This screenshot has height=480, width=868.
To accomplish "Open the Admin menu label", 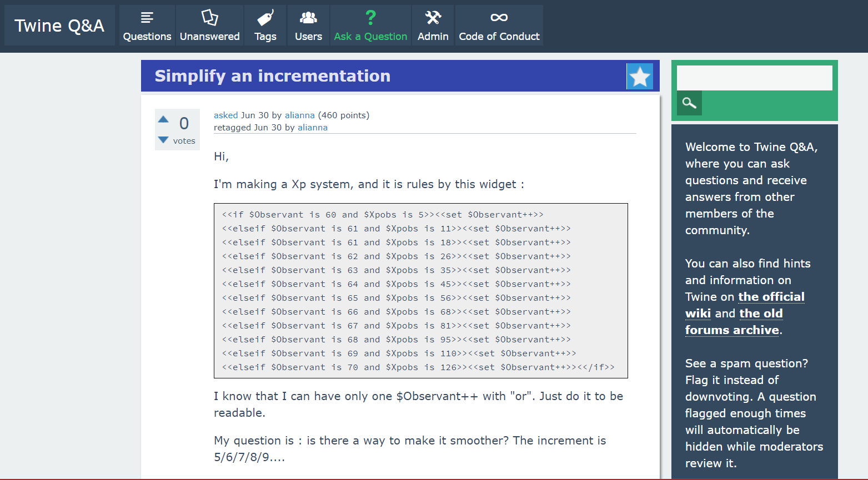I will point(433,37).
